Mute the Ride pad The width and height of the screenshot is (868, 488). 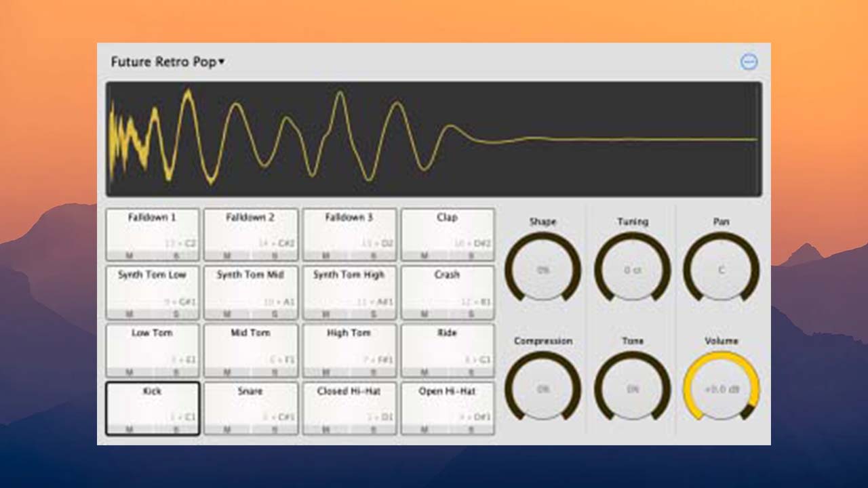[x=425, y=371]
